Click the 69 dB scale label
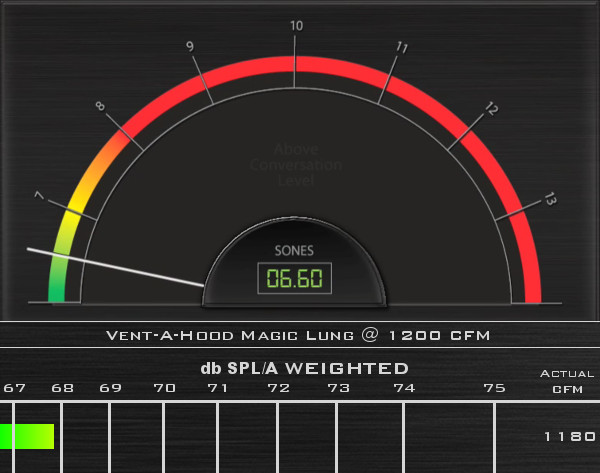Screen dimensions: 600x473 [x=110, y=388]
